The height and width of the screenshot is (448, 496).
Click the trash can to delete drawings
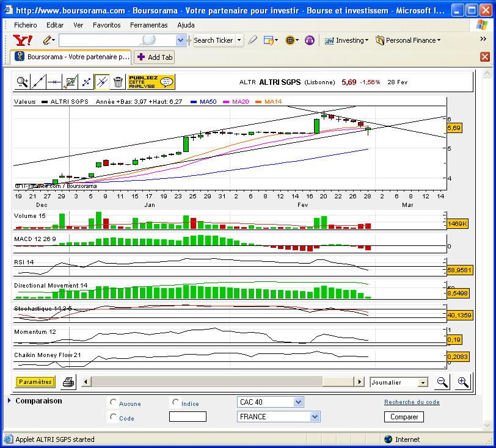point(118,82)
